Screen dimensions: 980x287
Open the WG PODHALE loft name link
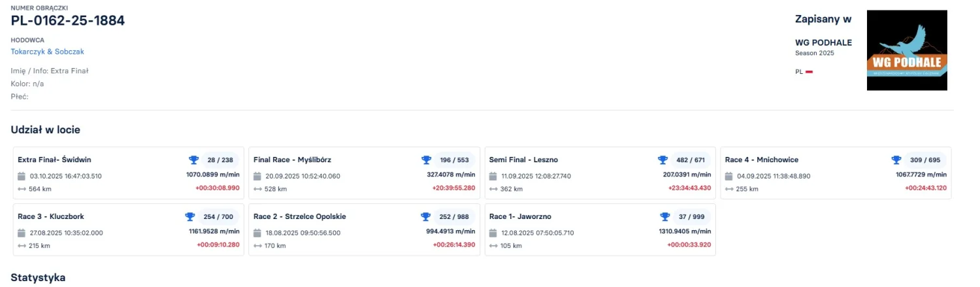pos(823,42)
